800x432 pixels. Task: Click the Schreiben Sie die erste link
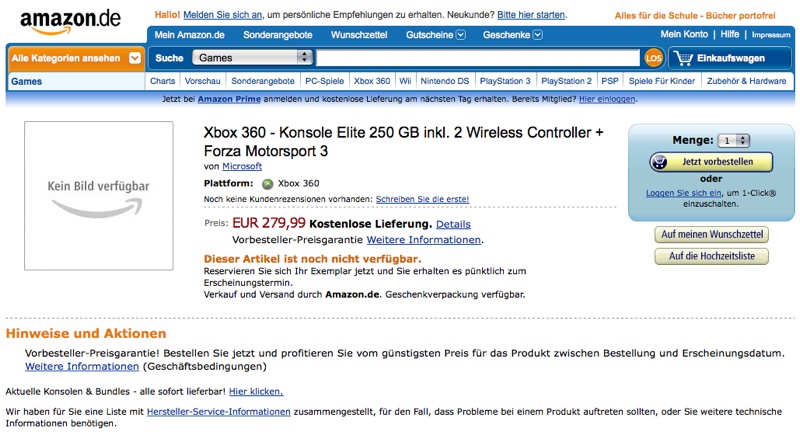point(422,199)
